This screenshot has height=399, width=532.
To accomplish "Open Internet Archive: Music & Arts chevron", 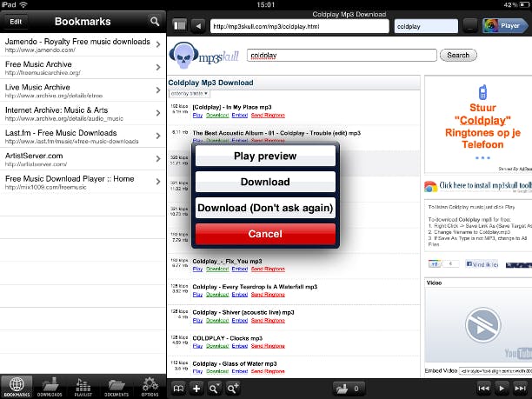I will (158, 113).
